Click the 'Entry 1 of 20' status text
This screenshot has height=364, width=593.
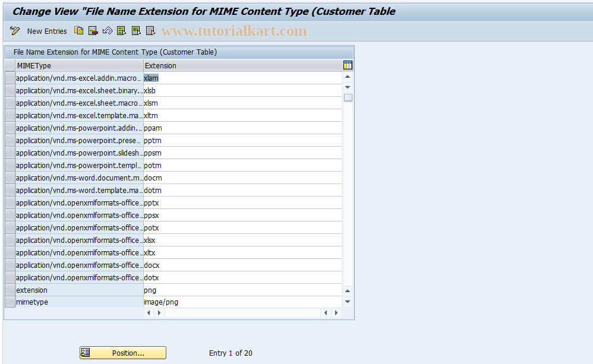pyautogui.click(x=231, y=353)
